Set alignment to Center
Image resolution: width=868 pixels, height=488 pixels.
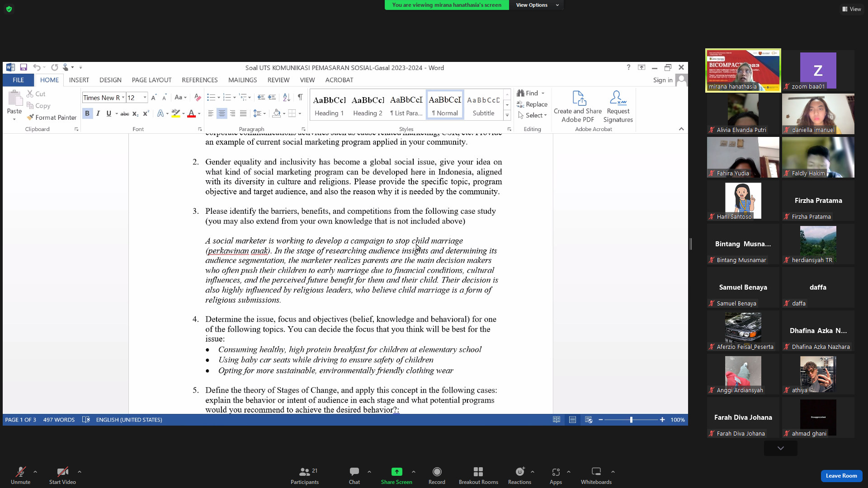coord(222,113)
